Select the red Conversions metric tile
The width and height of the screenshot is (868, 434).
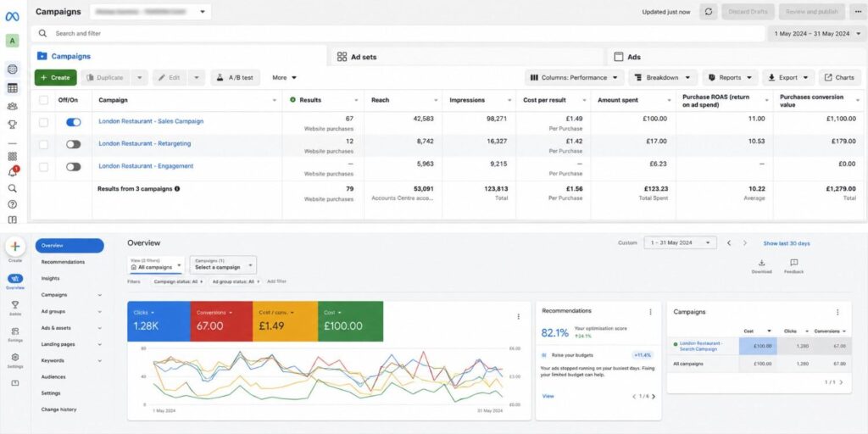(x=221, y=321)
